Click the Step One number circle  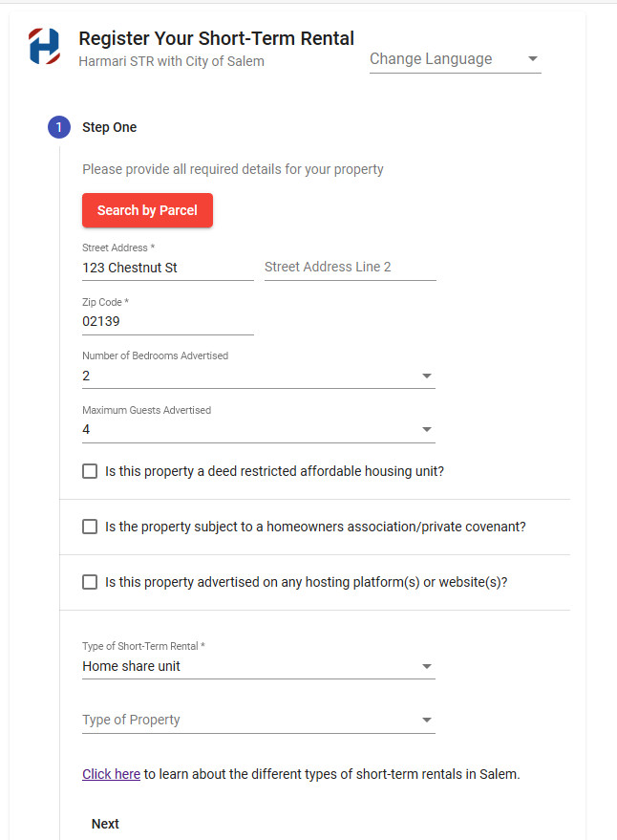coord(59,127)
